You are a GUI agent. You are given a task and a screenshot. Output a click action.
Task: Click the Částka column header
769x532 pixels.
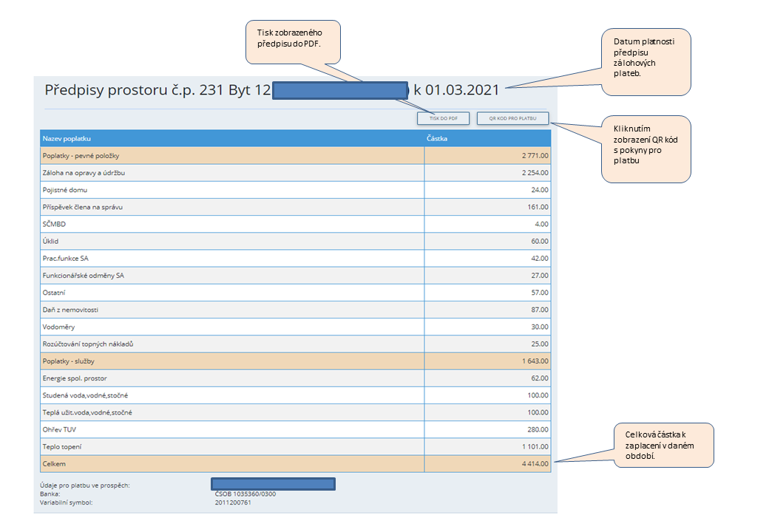click(x=437, y=138)
